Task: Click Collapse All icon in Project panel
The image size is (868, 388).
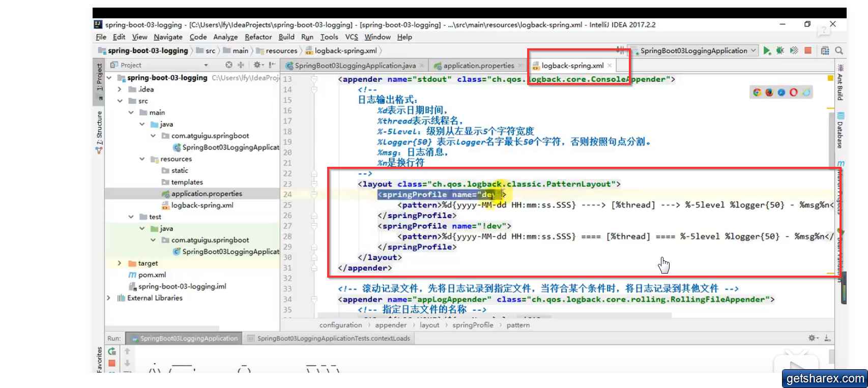Action: tap(241, 65)
